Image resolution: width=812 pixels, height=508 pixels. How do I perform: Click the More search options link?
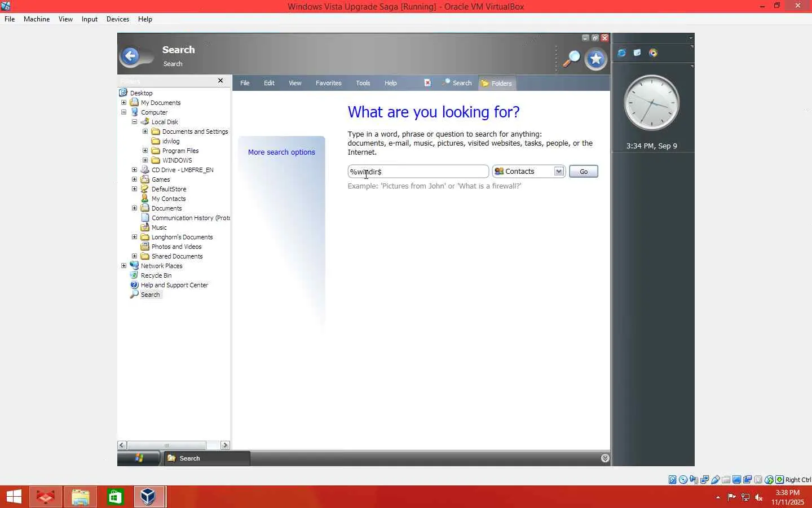[x=281, y=152]
